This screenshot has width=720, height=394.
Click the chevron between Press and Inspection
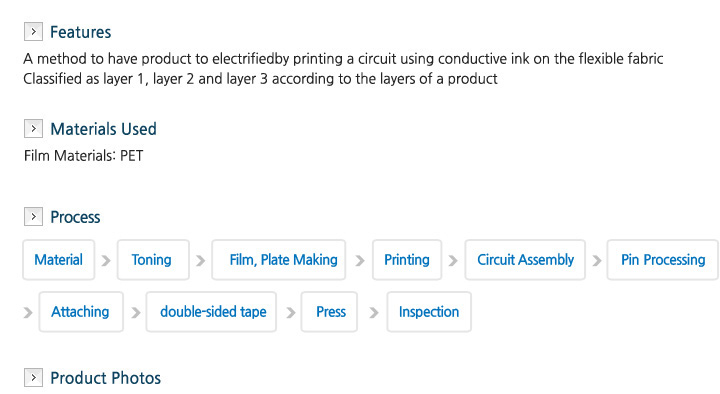tap(374, 313)
